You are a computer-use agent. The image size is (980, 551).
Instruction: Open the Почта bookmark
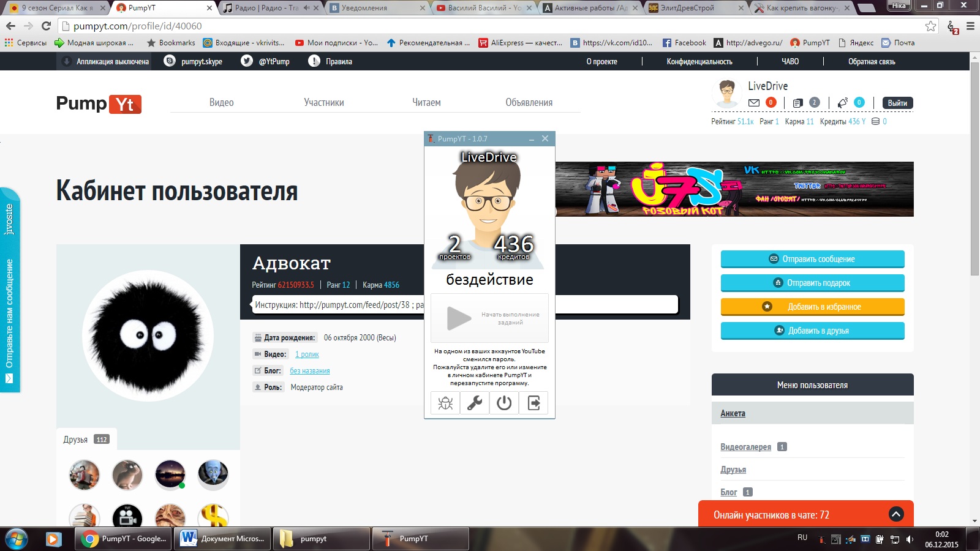click(x=898, y=43)
